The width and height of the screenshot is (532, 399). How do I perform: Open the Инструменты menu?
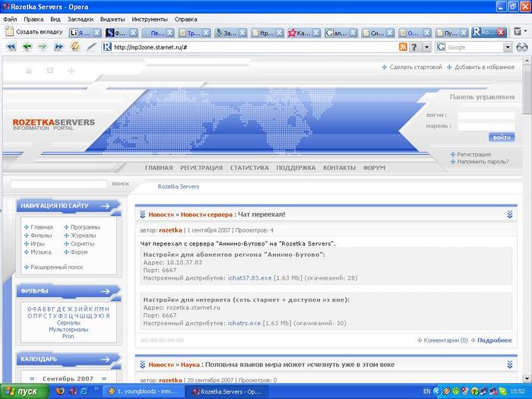pos(150,18)
